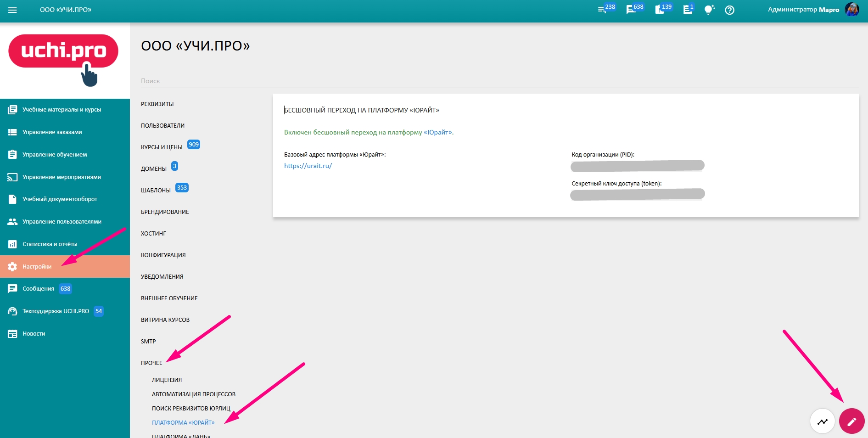Viewport: 868px width, 438px height.
Task: Click the Техподдержка headset icon
Action: click(12, 311)
